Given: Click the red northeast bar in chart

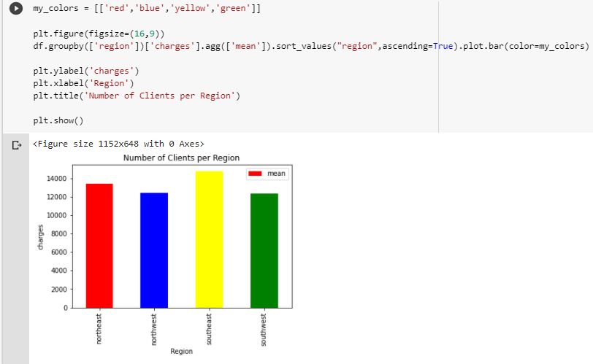Looking at the screenshot, I should tap(99, 246).
